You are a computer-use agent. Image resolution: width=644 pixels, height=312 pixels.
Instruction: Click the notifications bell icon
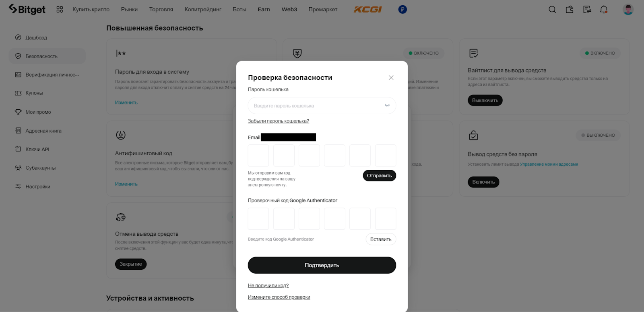(604, 10)
